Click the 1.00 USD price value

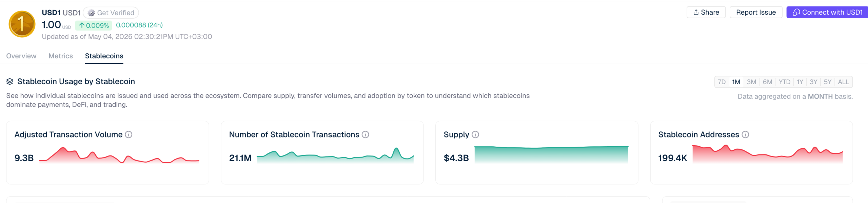coord(56,25)
